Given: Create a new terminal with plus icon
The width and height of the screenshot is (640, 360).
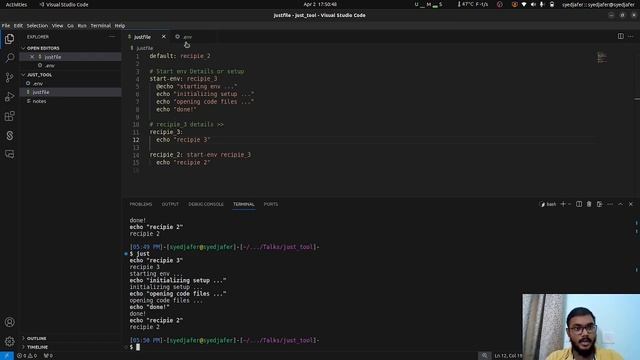Looking at the screenshot, I should click(563, 204).
